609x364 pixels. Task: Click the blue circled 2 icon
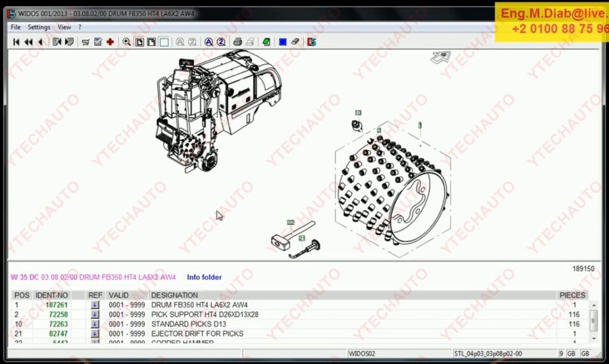click(221, 42)
